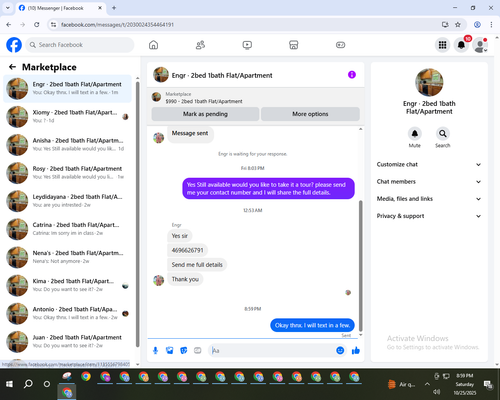This screenshot has width=500, height=400.
Task: Open Juan 2bed 1bath conversation
Action: (x=67, y=341)
